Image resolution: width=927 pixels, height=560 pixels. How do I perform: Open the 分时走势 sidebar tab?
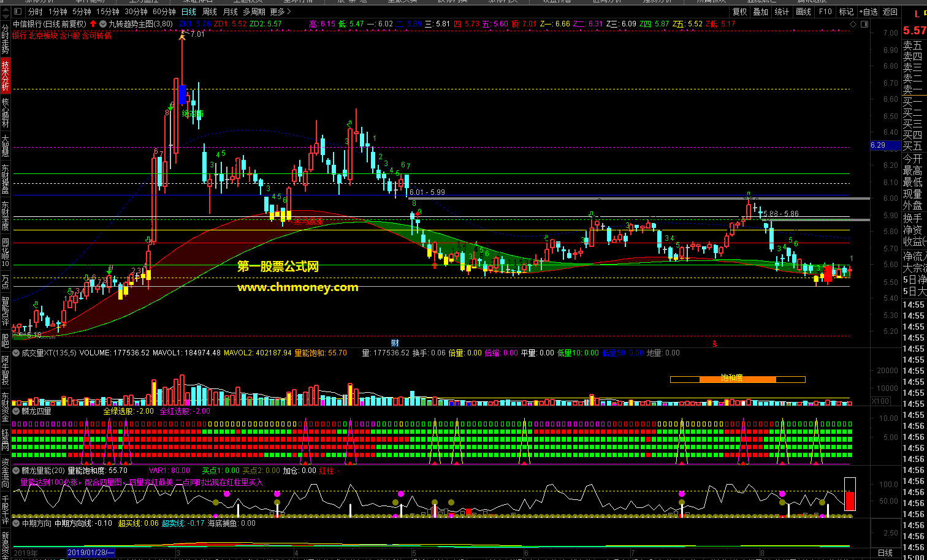click(6, 40)
